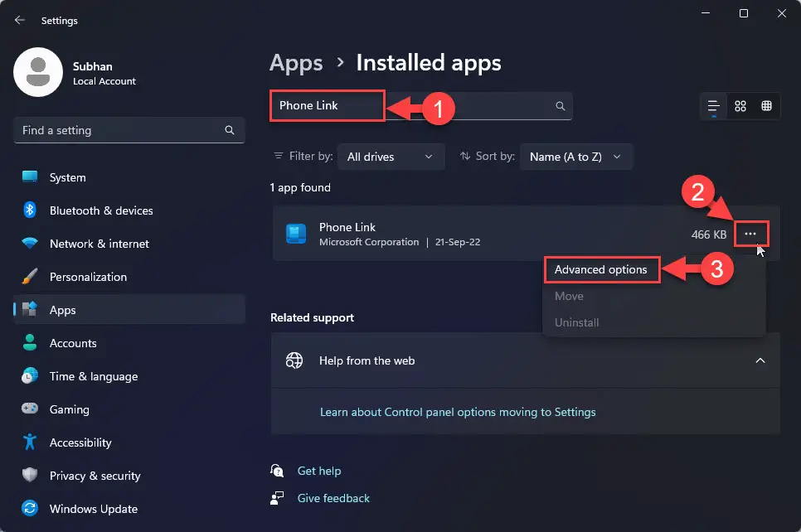Click the Microsoft Corporation publisher text

(369, 242)
